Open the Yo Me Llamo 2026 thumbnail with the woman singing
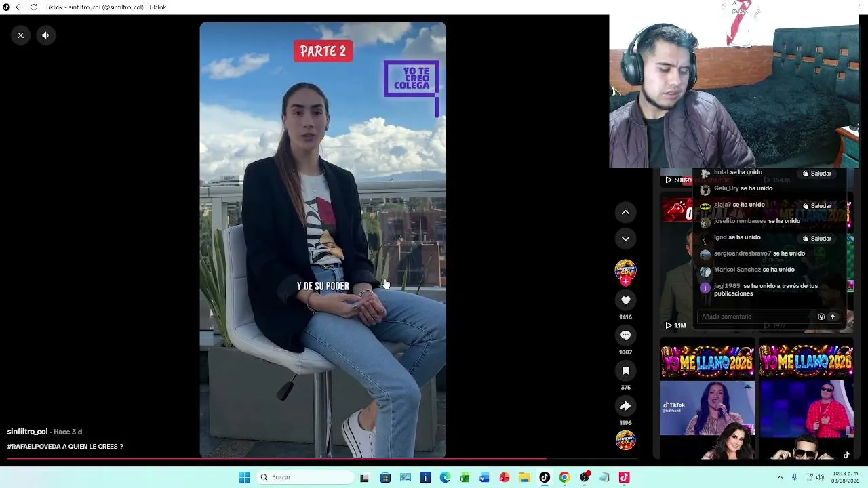Screen dimensions: 868x488 (707, 399)
